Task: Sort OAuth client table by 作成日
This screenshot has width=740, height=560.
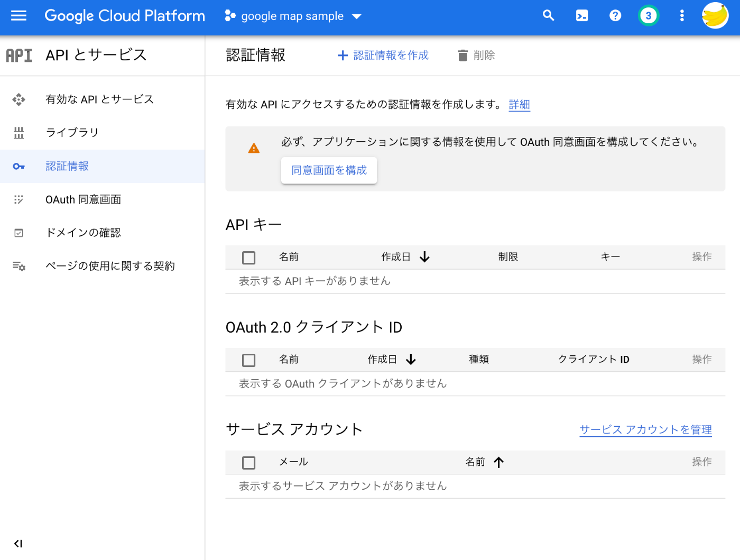Action: point(392,360)
